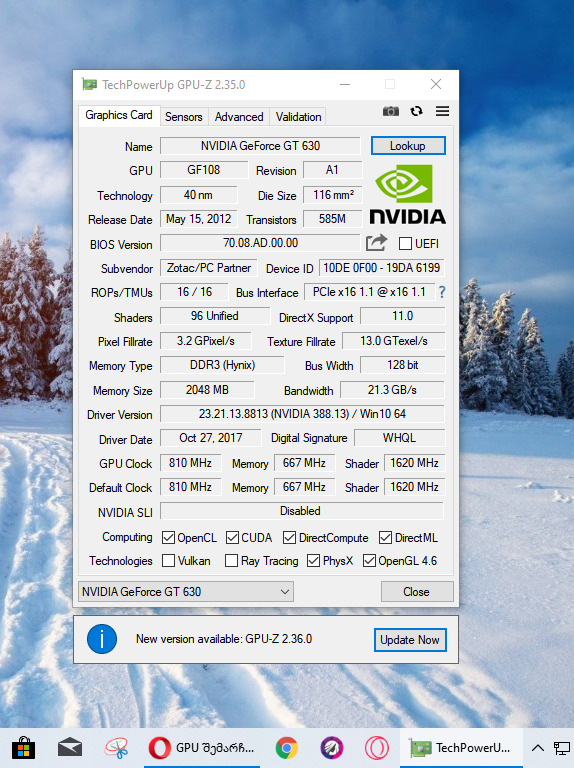Switch to Opera GPU window on taskbar
574x768 pixels.
click(202, 747)
